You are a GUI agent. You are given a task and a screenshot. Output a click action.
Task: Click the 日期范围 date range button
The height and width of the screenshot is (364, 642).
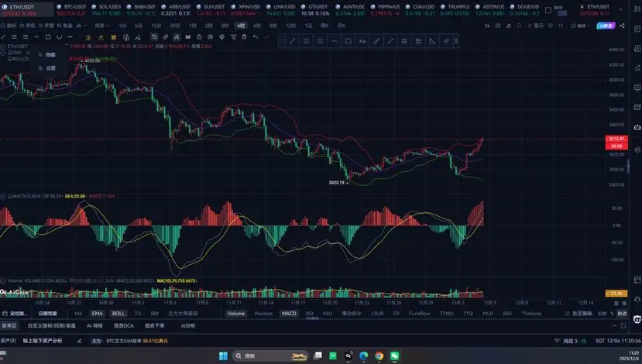point(48,314)
